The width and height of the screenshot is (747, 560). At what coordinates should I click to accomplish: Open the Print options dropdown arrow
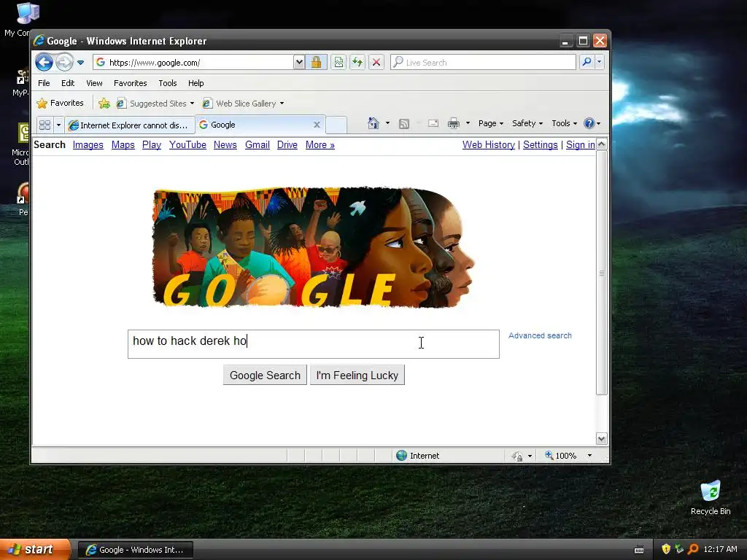(468, 123)
